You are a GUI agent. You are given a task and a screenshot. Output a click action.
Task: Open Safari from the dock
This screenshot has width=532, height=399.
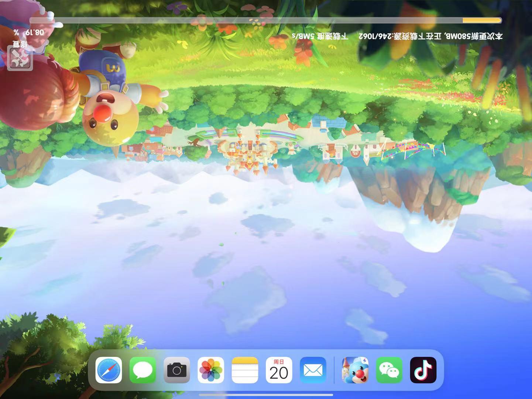[x=109, y=370]
